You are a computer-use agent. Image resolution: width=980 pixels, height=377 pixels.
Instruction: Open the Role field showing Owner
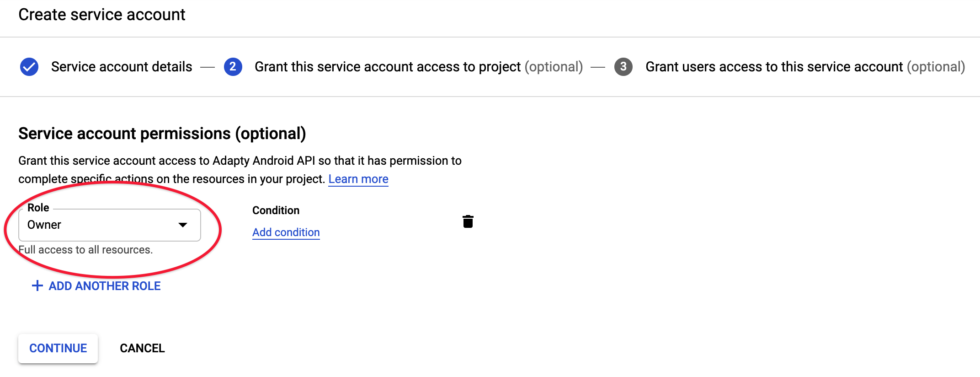101,225
